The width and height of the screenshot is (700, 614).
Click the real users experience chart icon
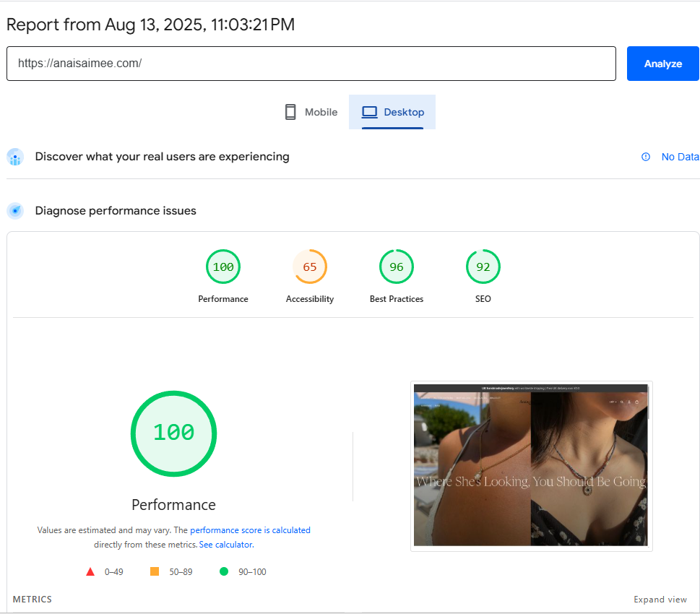[15, 157]
